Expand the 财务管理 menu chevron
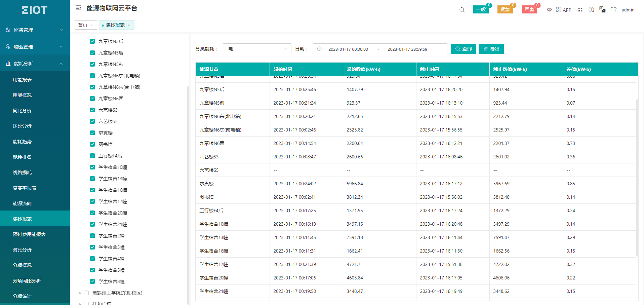 click(x=61, y=30)
